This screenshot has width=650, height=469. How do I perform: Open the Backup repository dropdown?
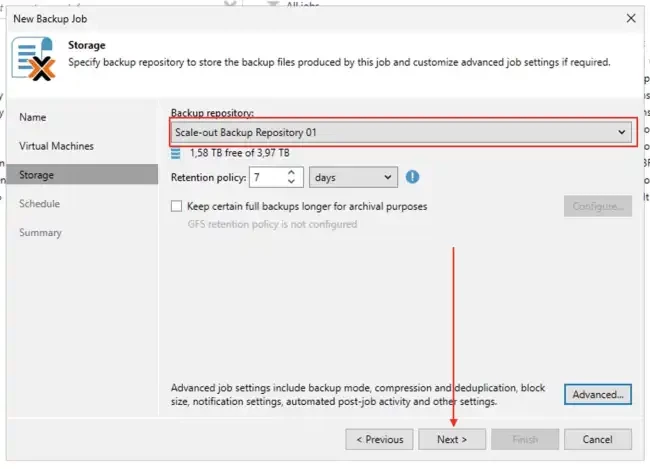(x=401, y=132)
